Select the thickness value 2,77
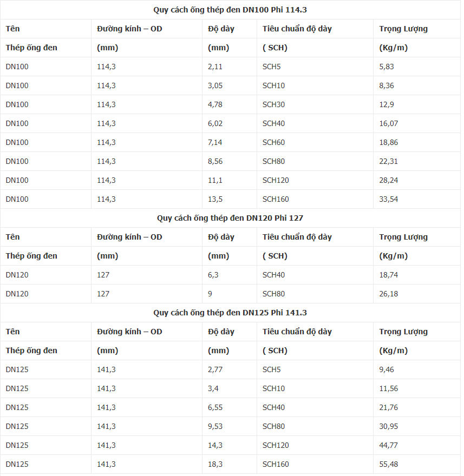 click(215, 369)
